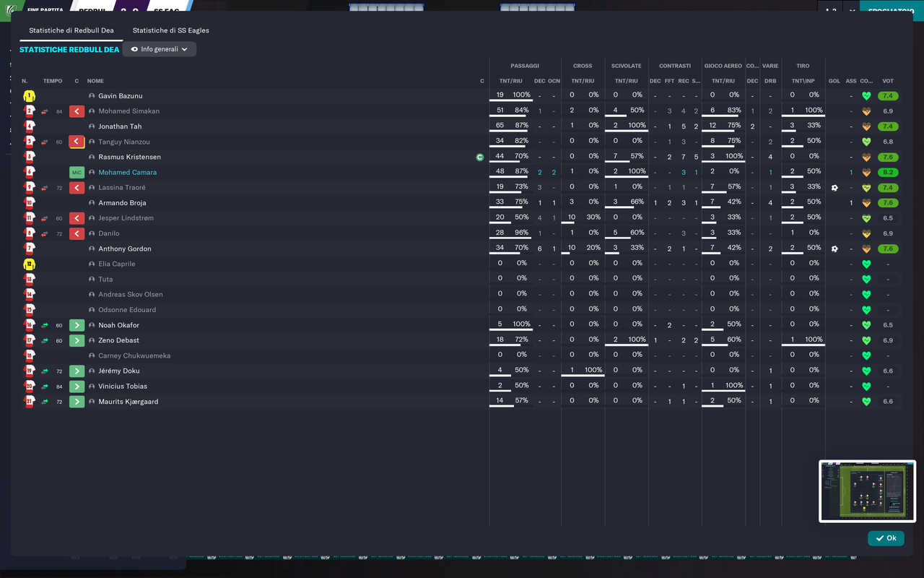Click the PASSAGGI column group header
The image size is (924, 578).
pos(525,66)
